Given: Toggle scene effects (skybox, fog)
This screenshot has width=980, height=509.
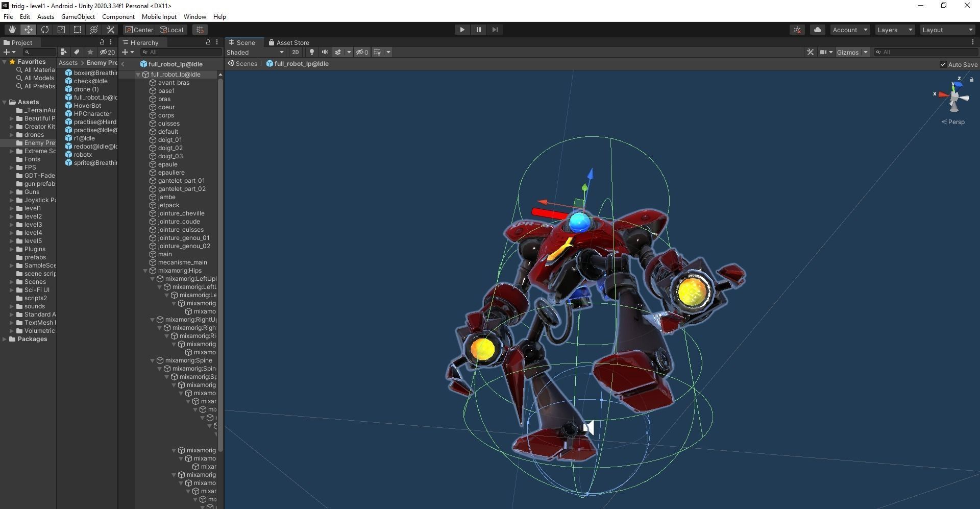Looking at the screenshot, I should (337, 52).
